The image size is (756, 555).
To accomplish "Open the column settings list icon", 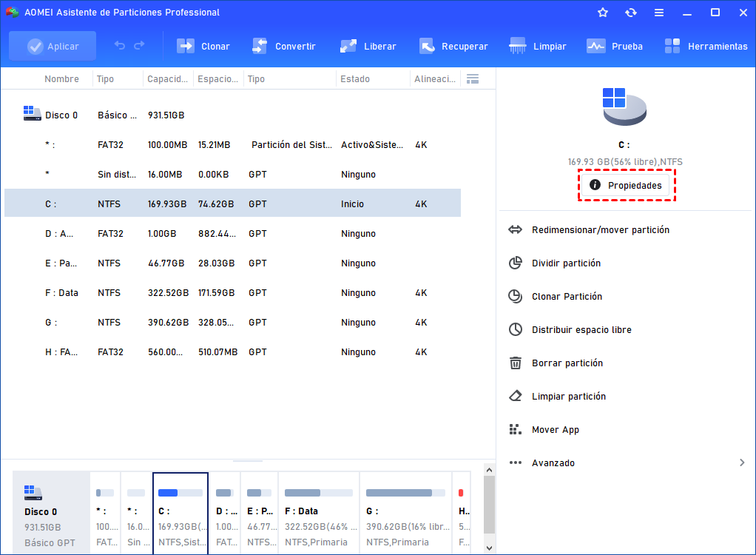I will (473, 79).
